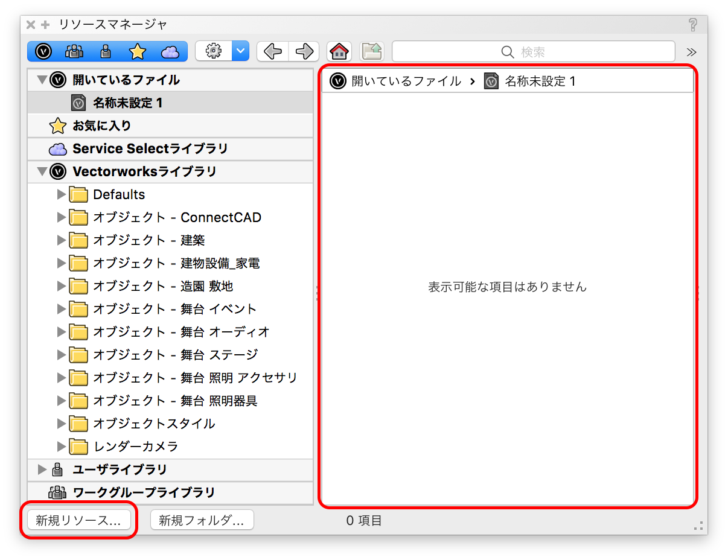Show more options via the double chevron
The height and width of the screenshot is (560, 728).
[691, 52]
